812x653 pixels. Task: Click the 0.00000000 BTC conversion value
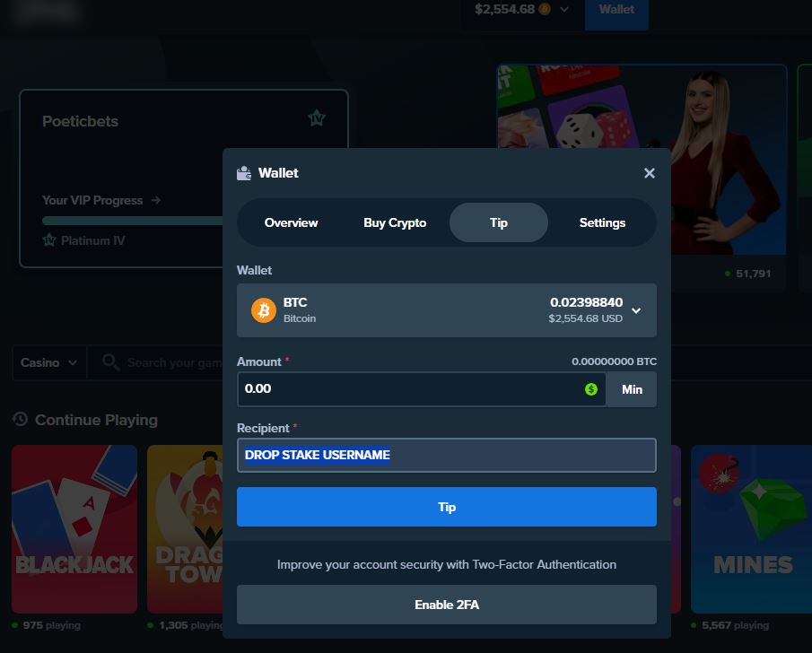[x=614, y=361]
